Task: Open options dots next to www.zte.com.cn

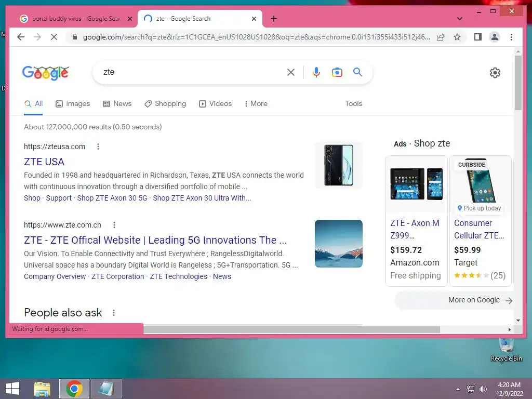Action: click(x=114, y=225)
